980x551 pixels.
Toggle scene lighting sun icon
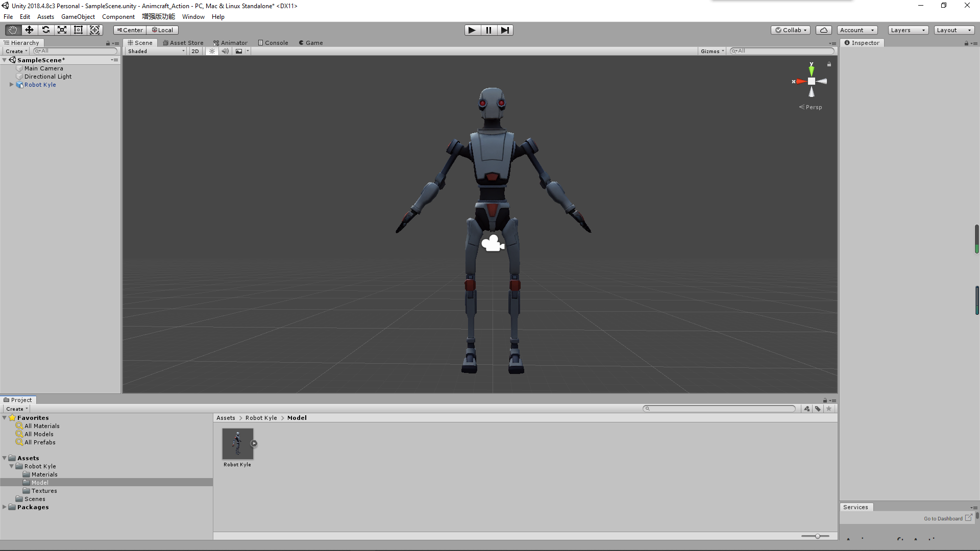coord(212,51)
